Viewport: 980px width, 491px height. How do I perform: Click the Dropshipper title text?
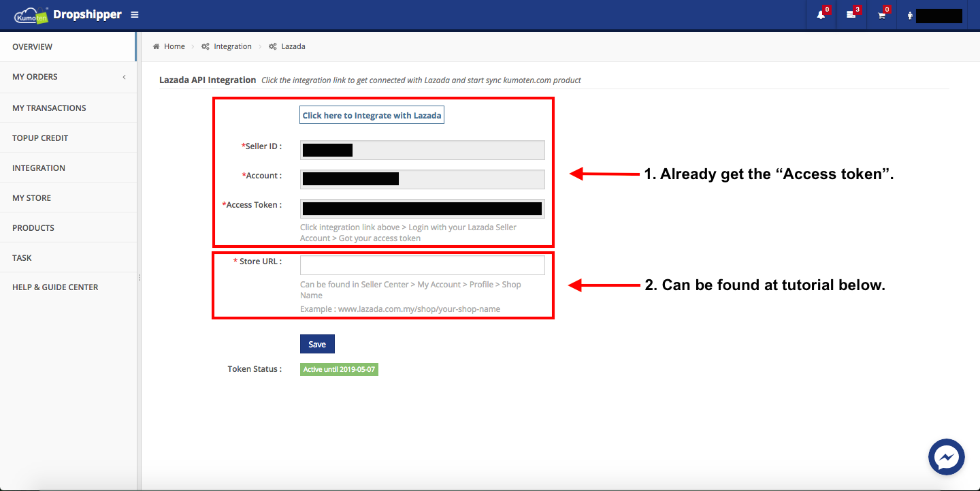[87, 14]
